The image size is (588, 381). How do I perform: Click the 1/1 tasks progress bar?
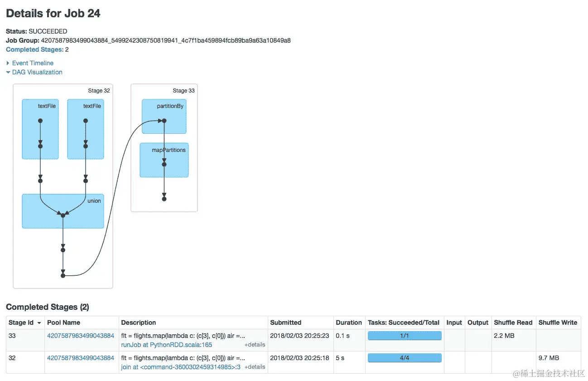click(x=405, y=336)
